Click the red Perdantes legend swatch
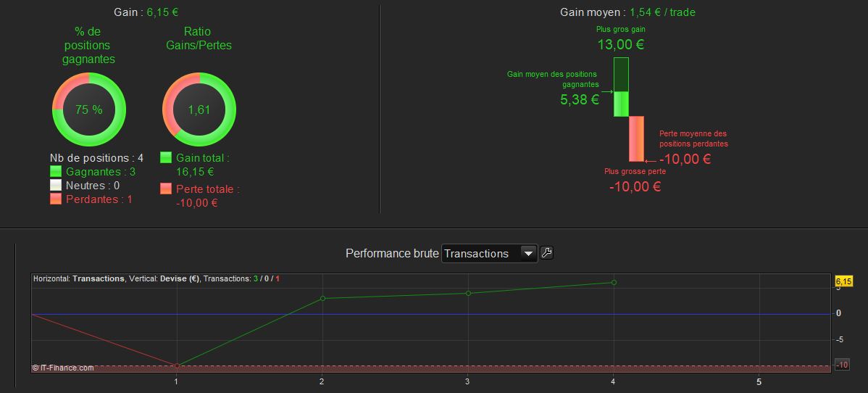This screenshot has width=868, height=393. pos(56,199)
